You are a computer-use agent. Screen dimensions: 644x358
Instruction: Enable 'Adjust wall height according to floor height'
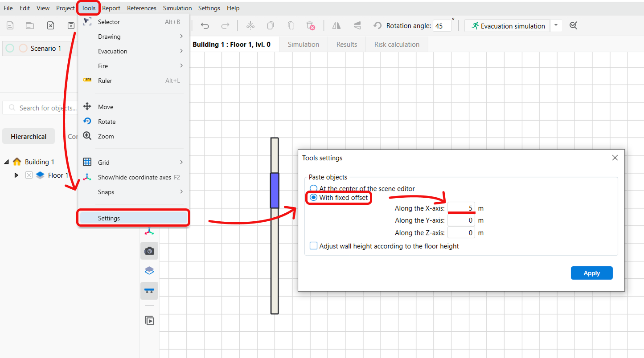(314, 246)
